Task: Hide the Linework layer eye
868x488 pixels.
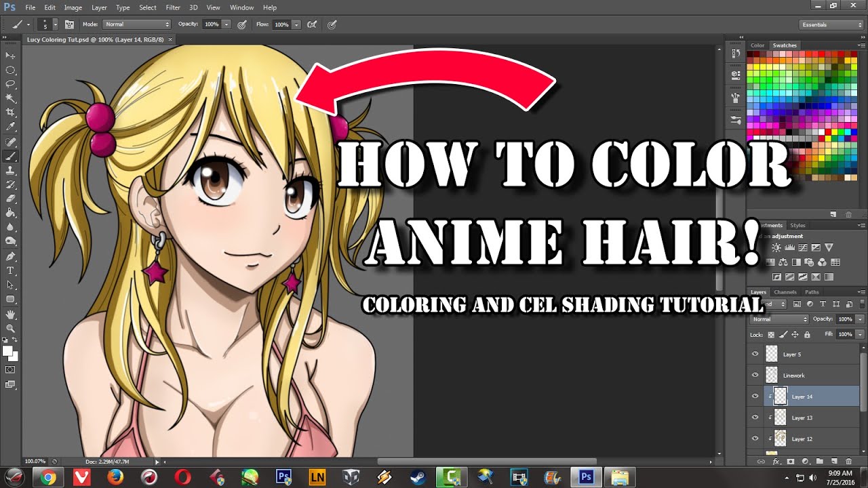Action: pos(755,375)
